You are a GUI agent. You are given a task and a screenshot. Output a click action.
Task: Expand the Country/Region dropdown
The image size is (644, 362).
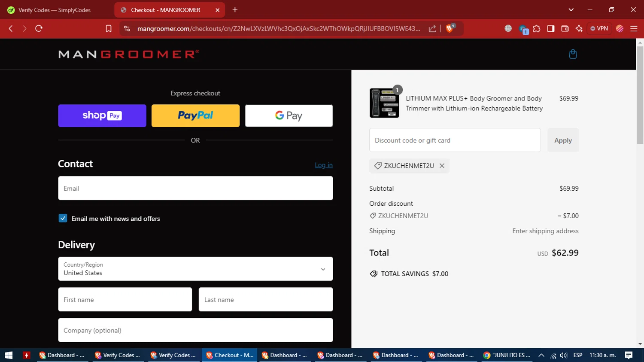pos(195,269)
